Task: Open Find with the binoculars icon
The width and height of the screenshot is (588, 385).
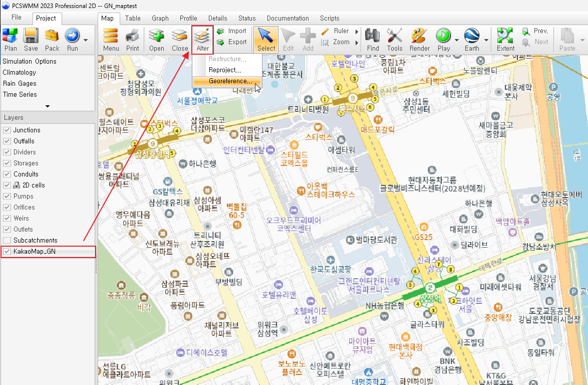Action: click(373, 36)
